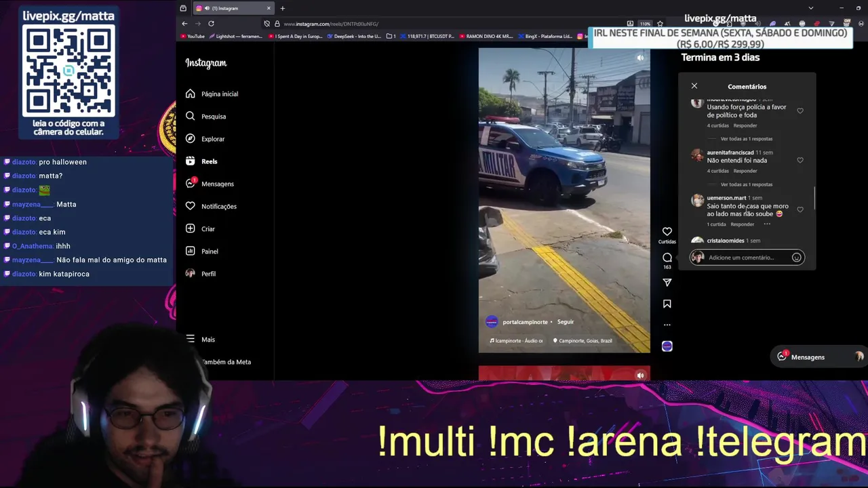Open the YouTube bookmark
The height and width of the screenshot is (488, 868).
pyautogui.click(x=193, y=36)
